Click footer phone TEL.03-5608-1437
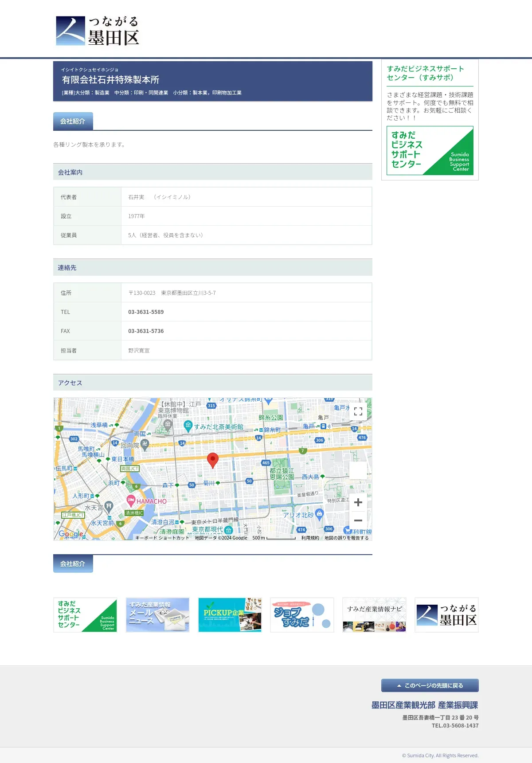 coord(455,726)
